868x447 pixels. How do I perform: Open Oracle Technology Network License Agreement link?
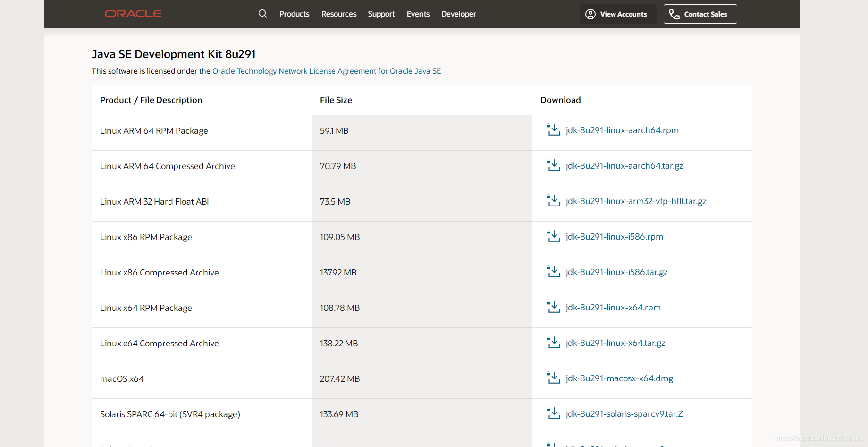(327, 71)
